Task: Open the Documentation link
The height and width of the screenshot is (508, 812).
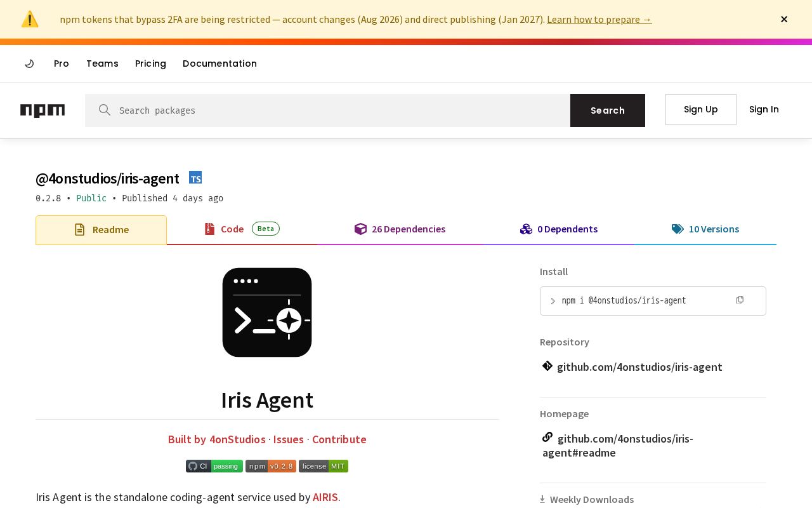Action: click(x=219, y=63)
